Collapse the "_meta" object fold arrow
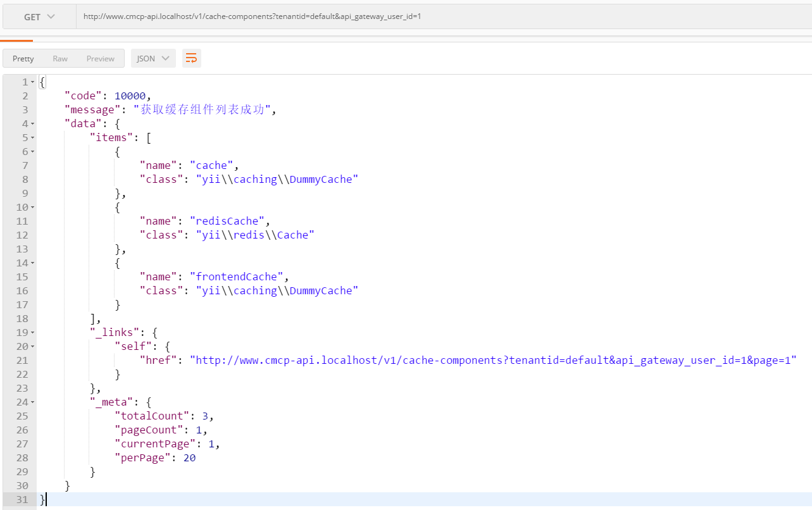 pos(32,402)
